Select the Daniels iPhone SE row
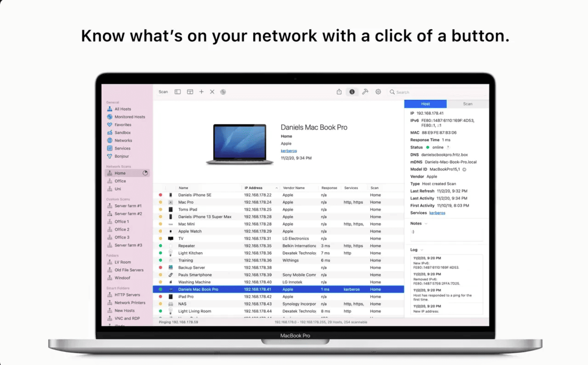The image size is (588, 365). click(x=278, y=195)
